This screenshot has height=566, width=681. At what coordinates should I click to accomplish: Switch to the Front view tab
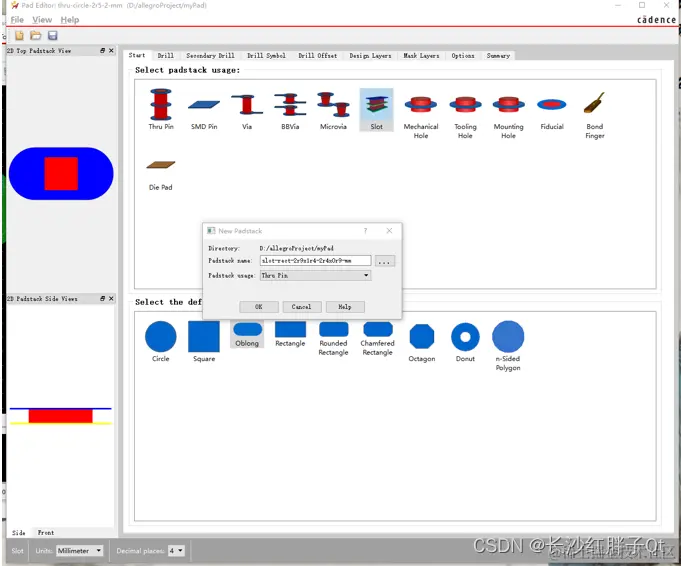coord(46,533)
